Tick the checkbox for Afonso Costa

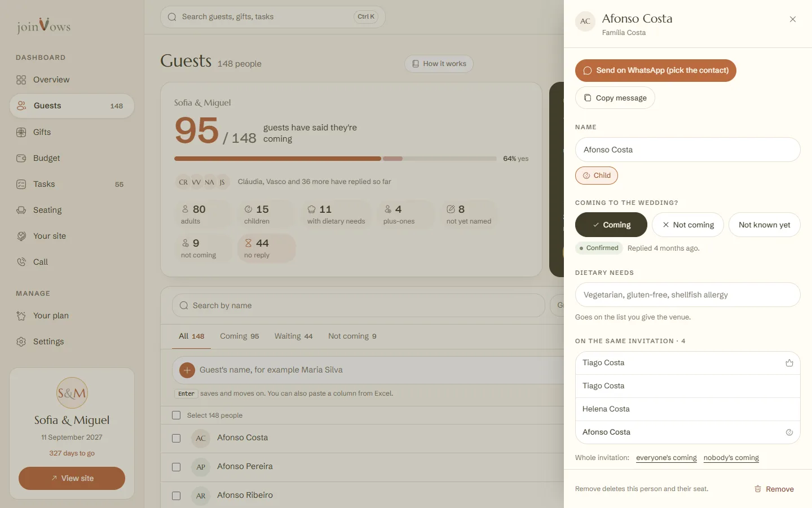click(176, 438)
